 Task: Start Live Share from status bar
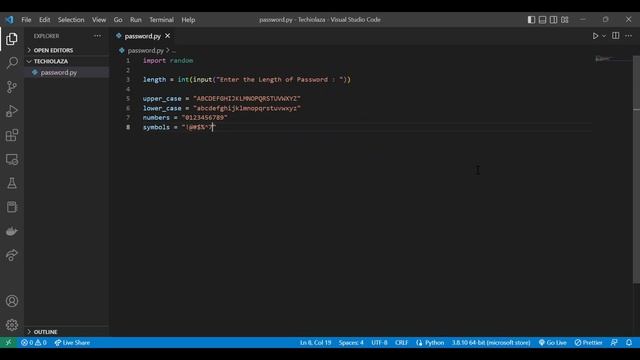[72, 342]
